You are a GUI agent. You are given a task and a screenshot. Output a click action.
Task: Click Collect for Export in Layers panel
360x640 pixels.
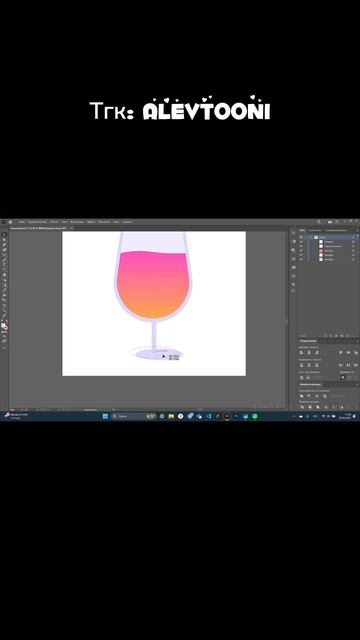coord(325,336)
